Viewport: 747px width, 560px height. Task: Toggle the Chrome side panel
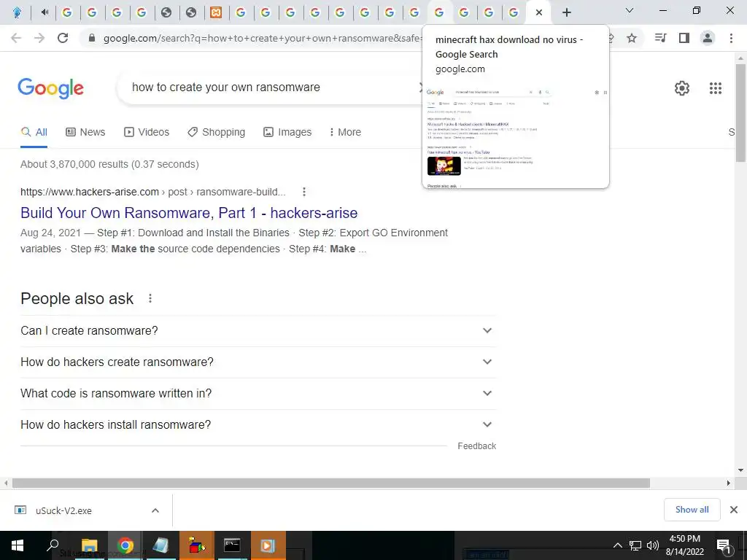[684, 38]
